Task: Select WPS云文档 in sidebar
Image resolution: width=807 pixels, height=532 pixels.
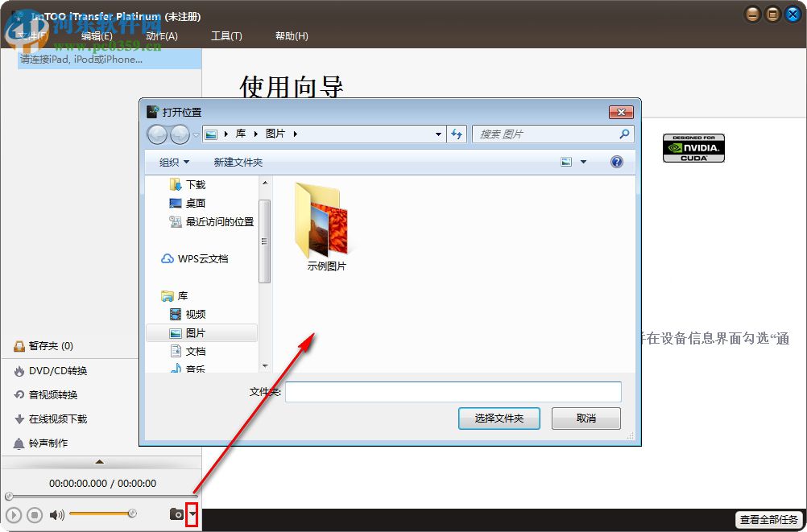Action: click(196, 260)
